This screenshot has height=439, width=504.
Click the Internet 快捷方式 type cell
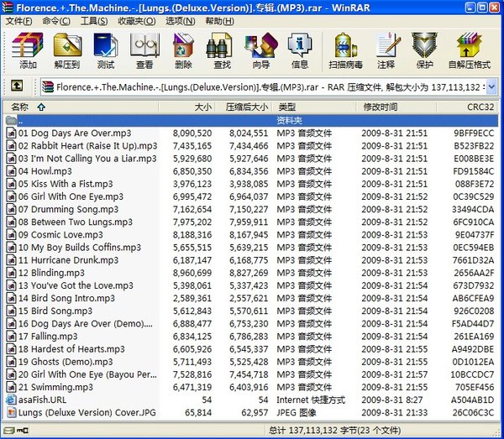(x=311, y=400)
